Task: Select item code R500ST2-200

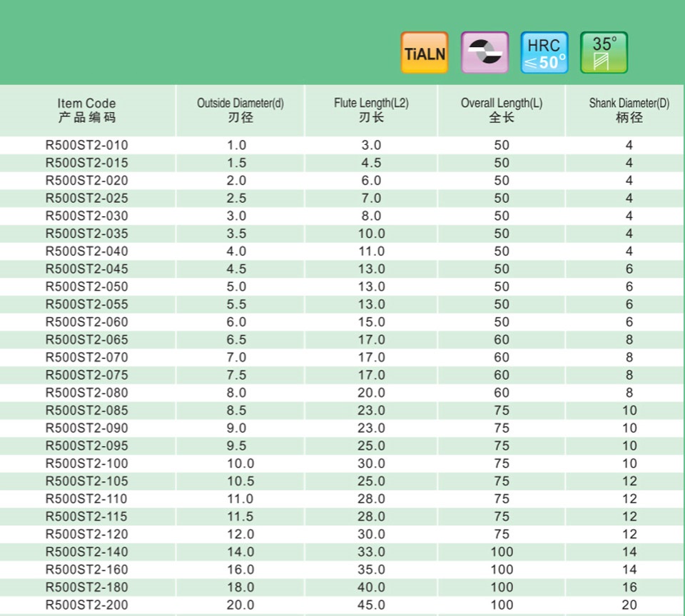Action: pos(87,605)
